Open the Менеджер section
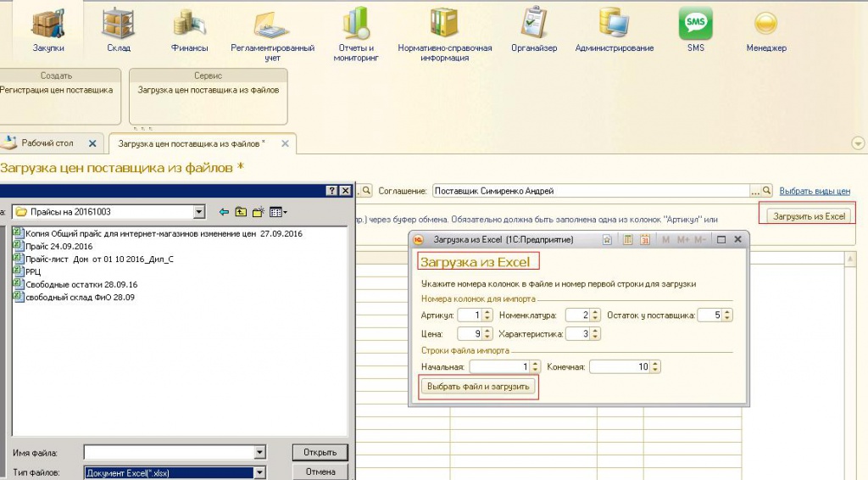Viewport: 868px width, 480px height. (766, 31)
